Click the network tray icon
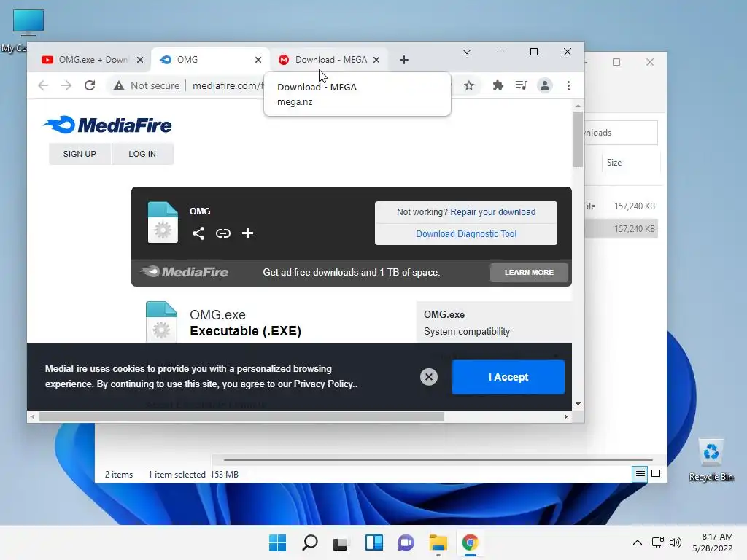 point(658,542)
